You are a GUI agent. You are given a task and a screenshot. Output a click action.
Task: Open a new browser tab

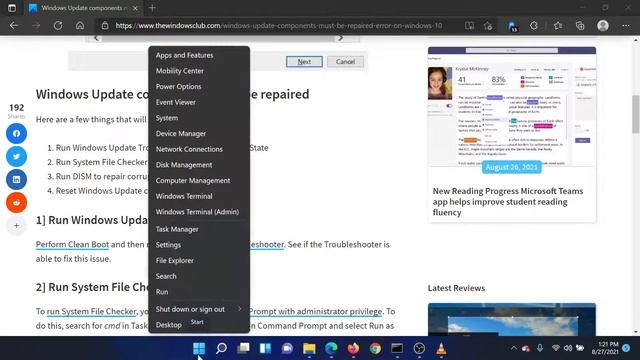pos(152,8)
